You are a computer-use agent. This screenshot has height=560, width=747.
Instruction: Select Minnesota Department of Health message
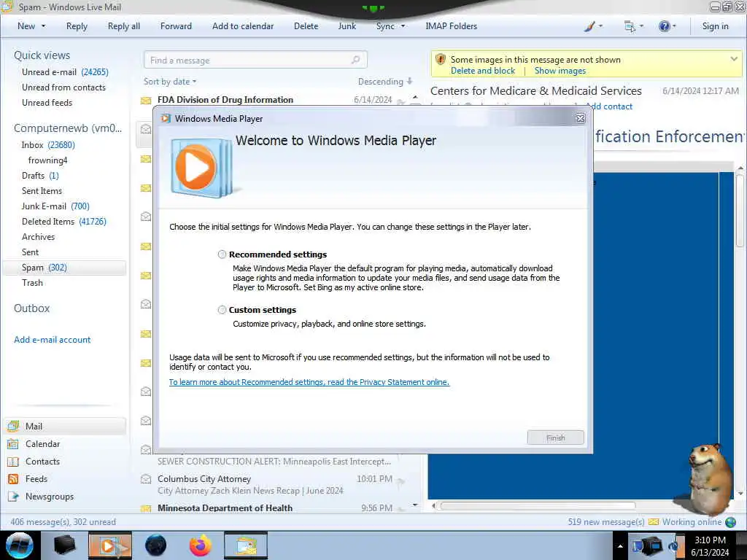275,507
